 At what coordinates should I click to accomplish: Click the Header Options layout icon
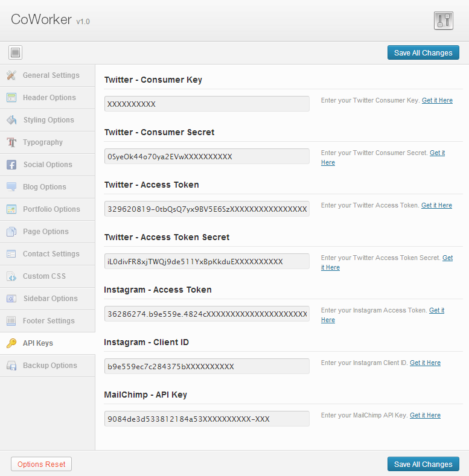click(11, 98)
